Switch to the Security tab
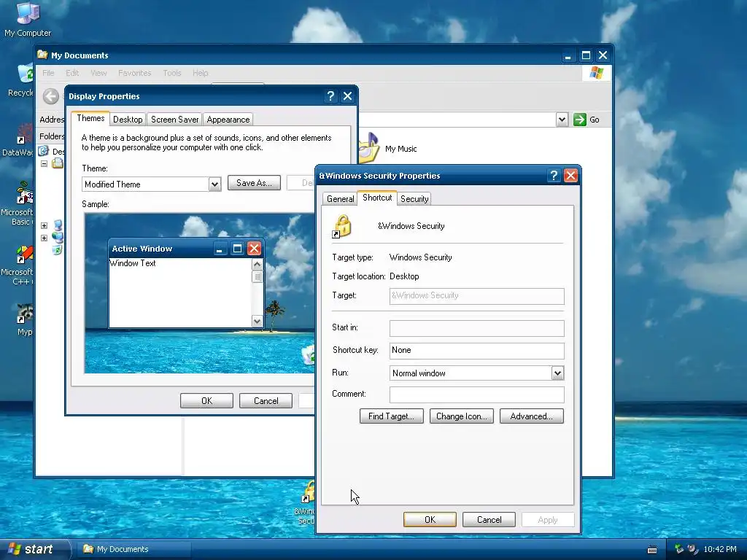Image resolution: width=747 pixels, height=560 pixels. (414, 199)
